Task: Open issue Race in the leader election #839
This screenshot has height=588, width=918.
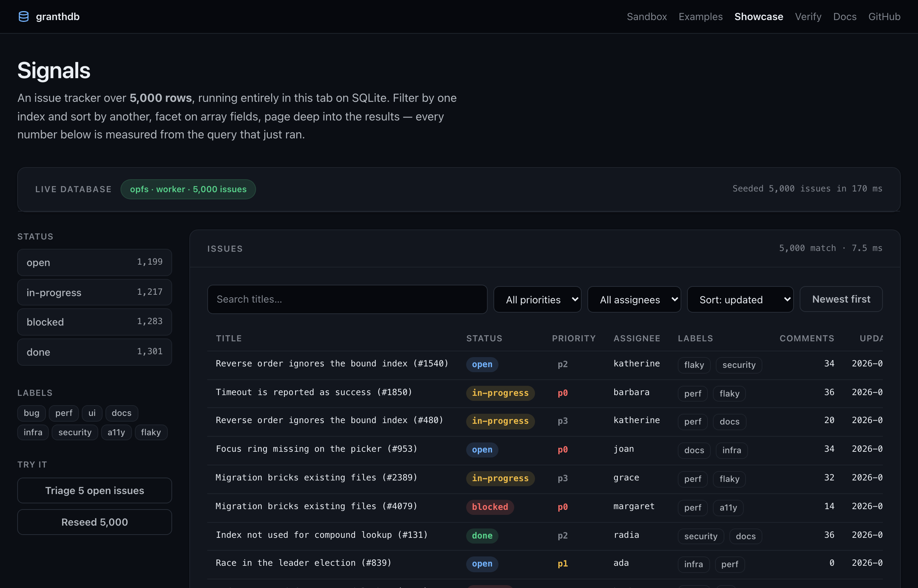Action: coord(304,563)
